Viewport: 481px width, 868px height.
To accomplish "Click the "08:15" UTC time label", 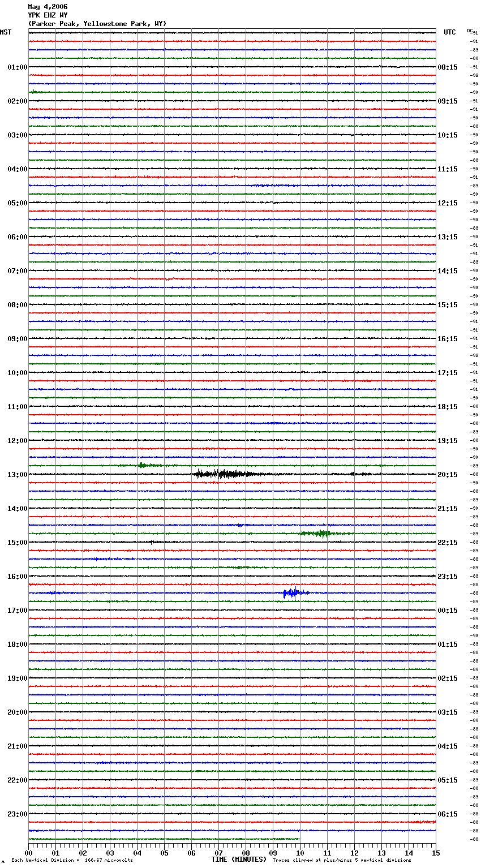I will (448, 67).
